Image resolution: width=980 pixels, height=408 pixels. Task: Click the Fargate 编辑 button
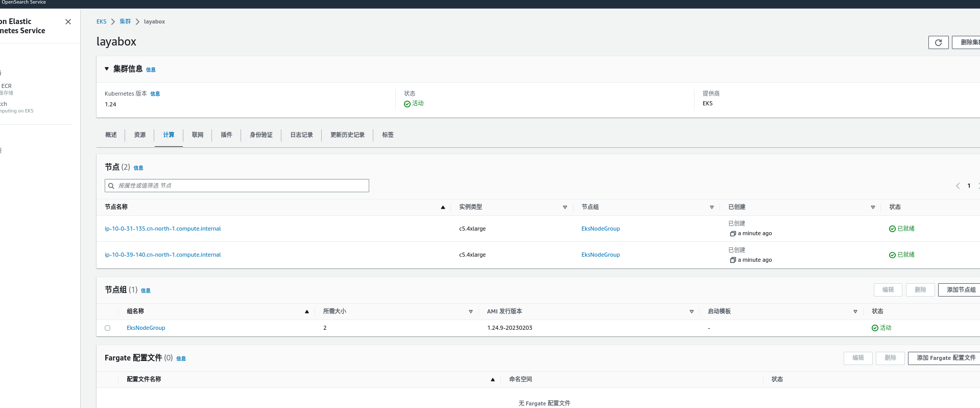pyautogui.click(x=858, y=358)
